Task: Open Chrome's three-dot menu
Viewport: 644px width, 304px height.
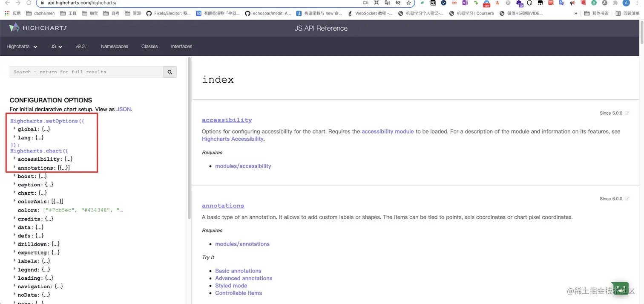Action: pos(638,3)
